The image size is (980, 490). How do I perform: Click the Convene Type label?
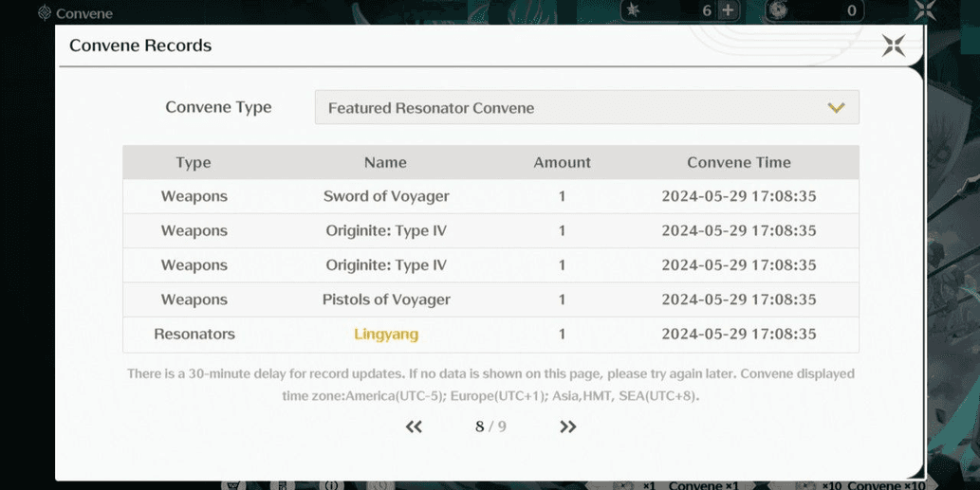(x=218, y=107)
